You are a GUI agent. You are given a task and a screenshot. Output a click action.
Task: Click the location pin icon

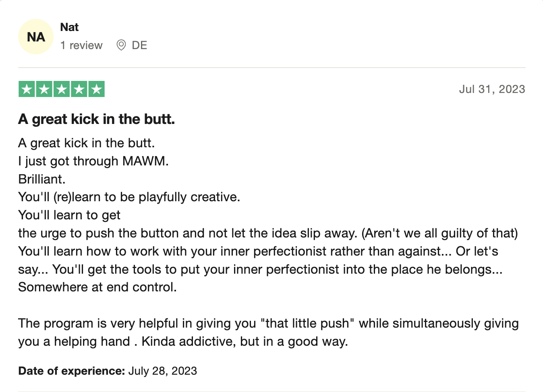[121, 45]
